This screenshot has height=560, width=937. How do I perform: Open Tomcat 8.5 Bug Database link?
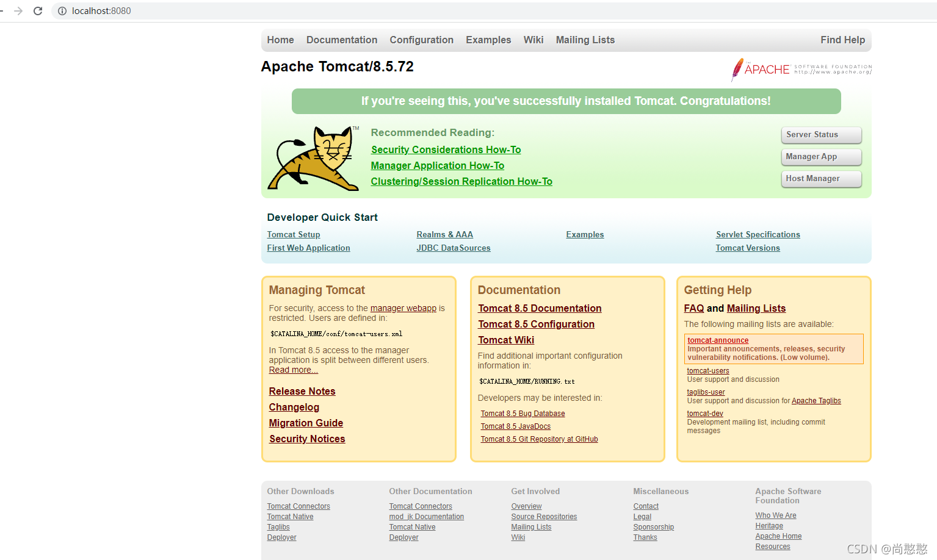pos(523,414)
